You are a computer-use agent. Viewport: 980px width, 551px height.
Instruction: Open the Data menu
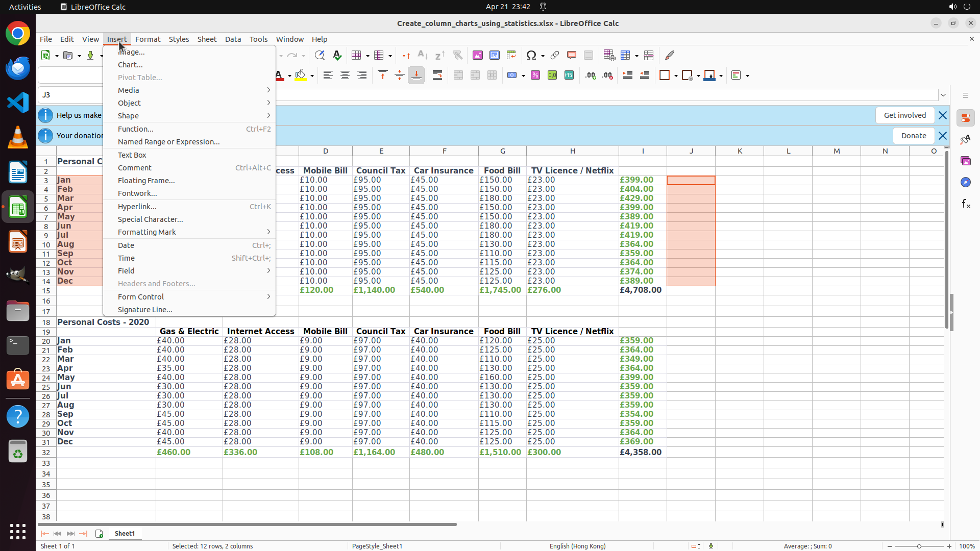point(233,39)
